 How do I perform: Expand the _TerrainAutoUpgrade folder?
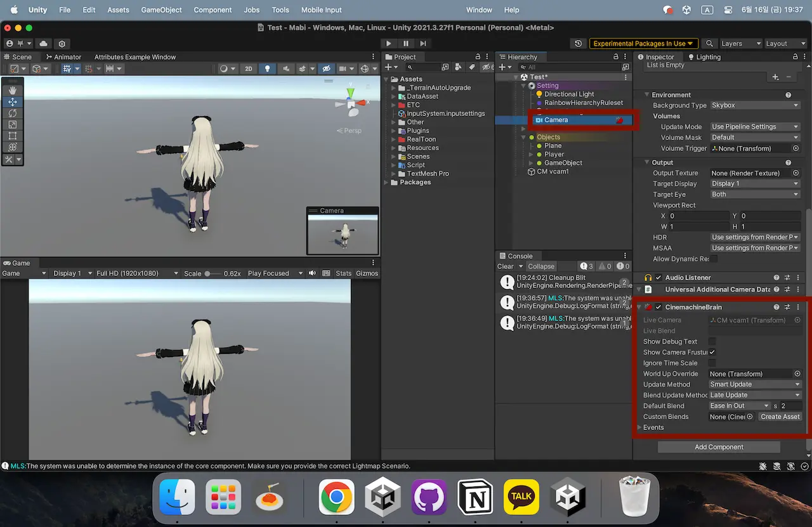point(394,88)
